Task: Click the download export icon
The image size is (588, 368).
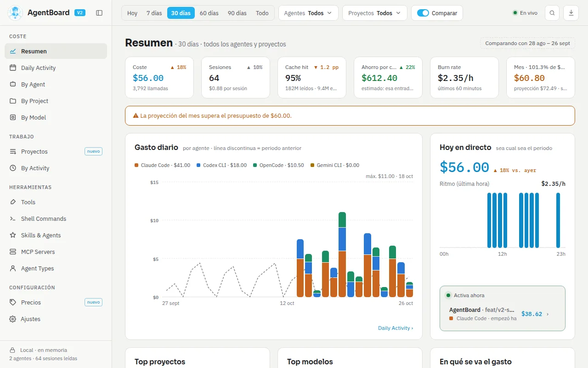Action: [571, 13]
